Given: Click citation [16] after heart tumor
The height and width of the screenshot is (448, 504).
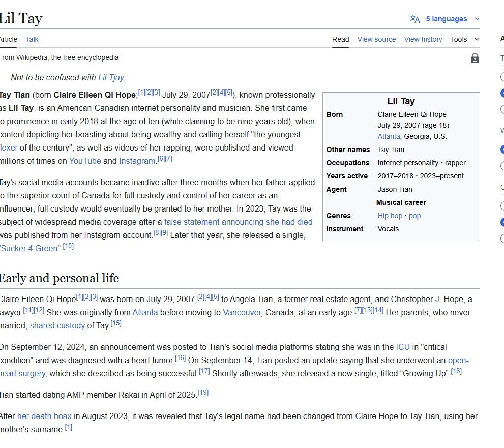Looking at the screenshot, I should [181, 357].
